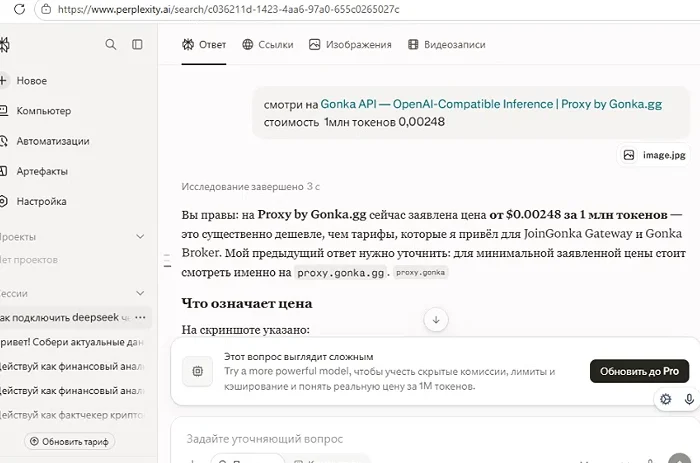The image size is (700, 463).
Task: Open Настройка in sidebar
Action: (x=41, y=201)
